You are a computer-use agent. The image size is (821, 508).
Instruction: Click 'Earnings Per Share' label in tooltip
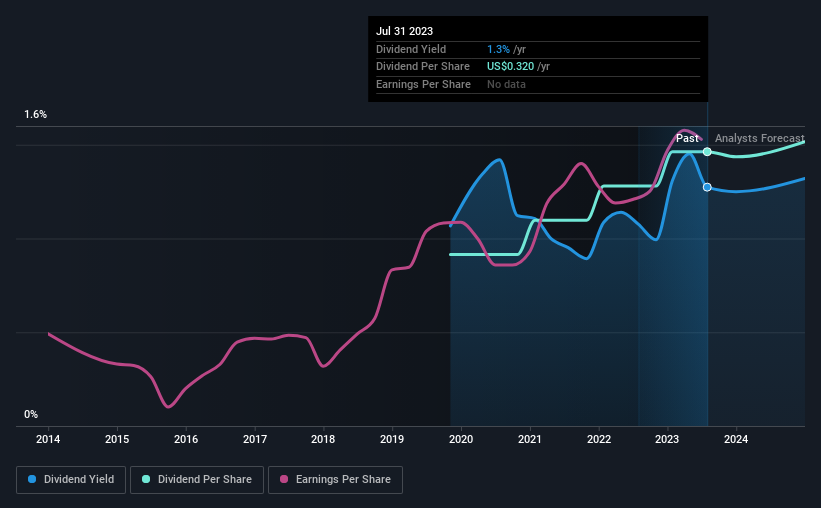point(423,84)
